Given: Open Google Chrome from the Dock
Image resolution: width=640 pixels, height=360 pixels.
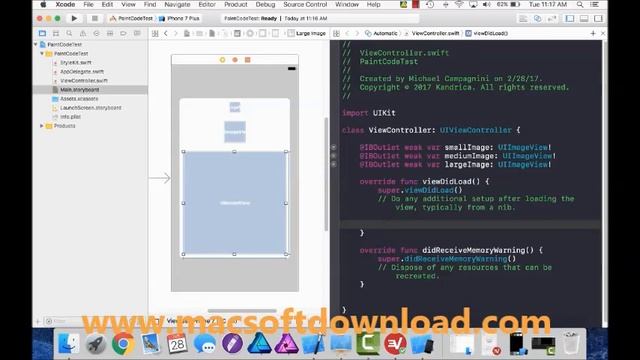Looking at the screenshot, I should pyautogui.click(x=123, y=343).
